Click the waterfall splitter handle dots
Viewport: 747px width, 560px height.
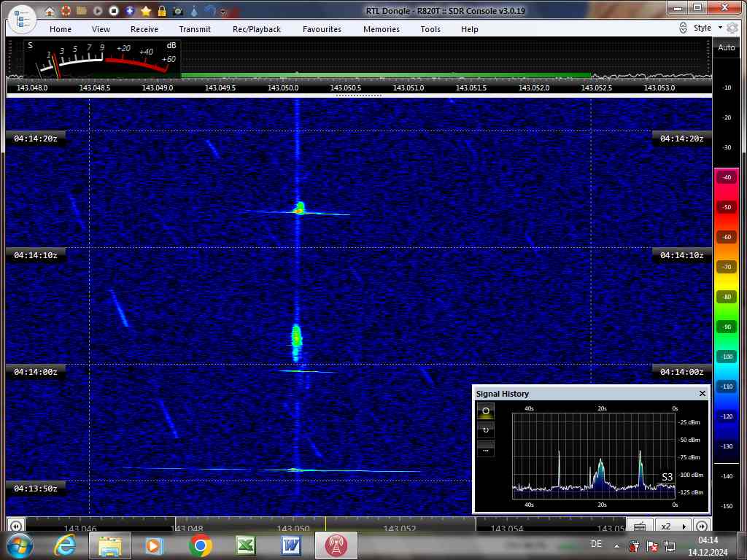point(359,96)
